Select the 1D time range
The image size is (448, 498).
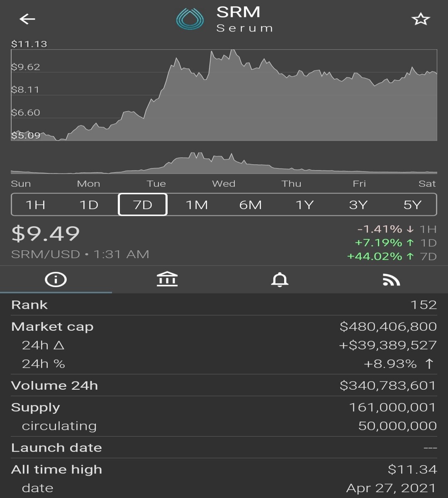click(x=89, y=205)
